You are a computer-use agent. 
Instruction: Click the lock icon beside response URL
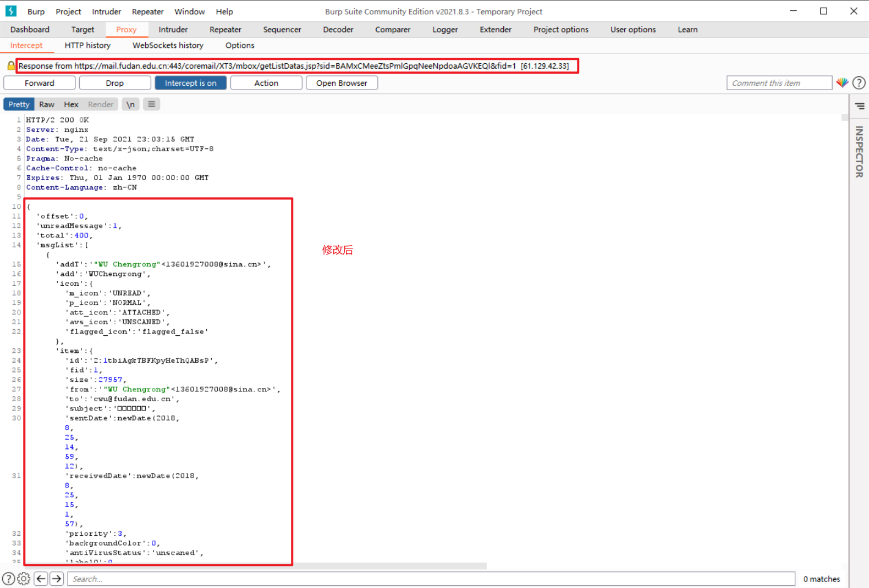[x=11, y=66]
